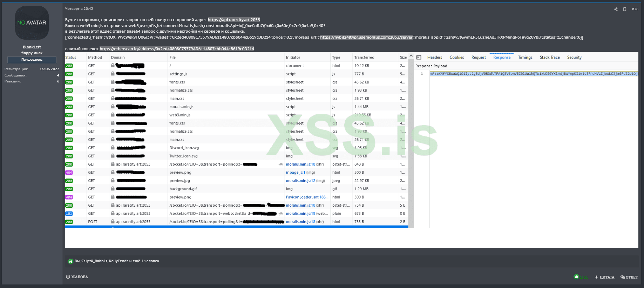
Task: Click the 200 status badge for settings.js
Action: (69, 74)
